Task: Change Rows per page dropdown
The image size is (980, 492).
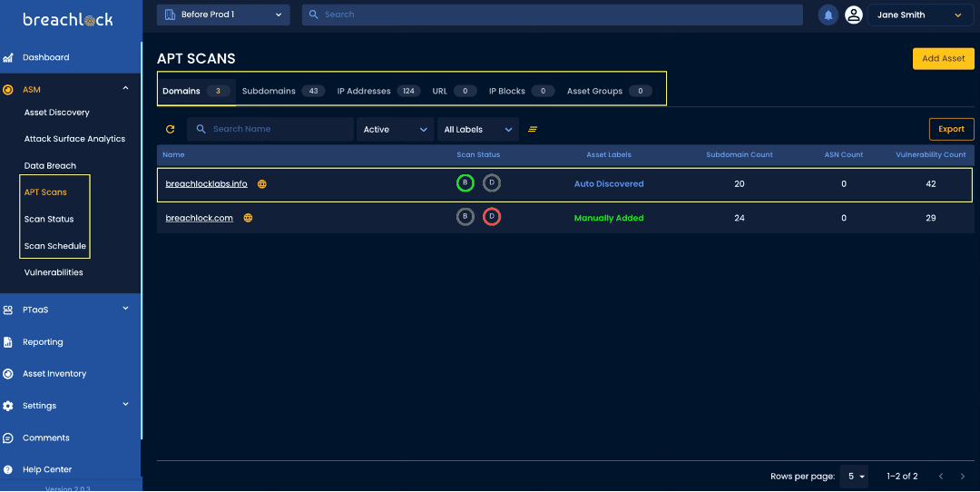Action: tap(855, 477)
